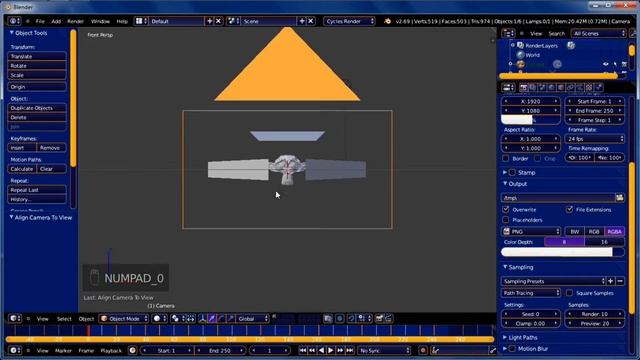Viewport: 640px width, 360px height.
Task: Click the Rotate button
Action: coord(37,66)
